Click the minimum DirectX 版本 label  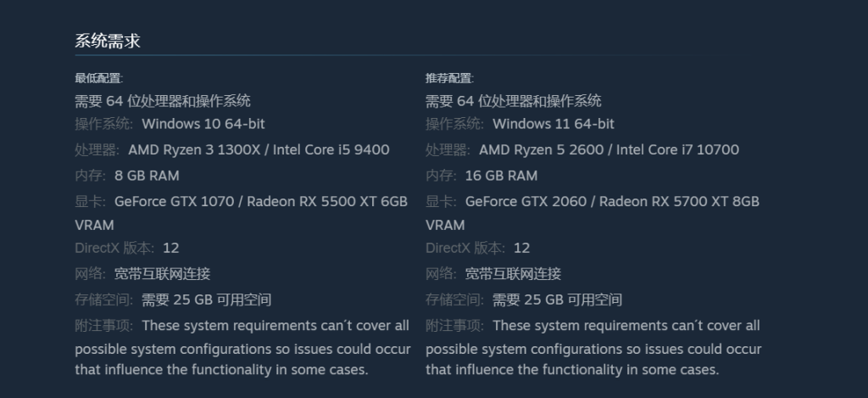pyautogui.click(x=114, y=248)
